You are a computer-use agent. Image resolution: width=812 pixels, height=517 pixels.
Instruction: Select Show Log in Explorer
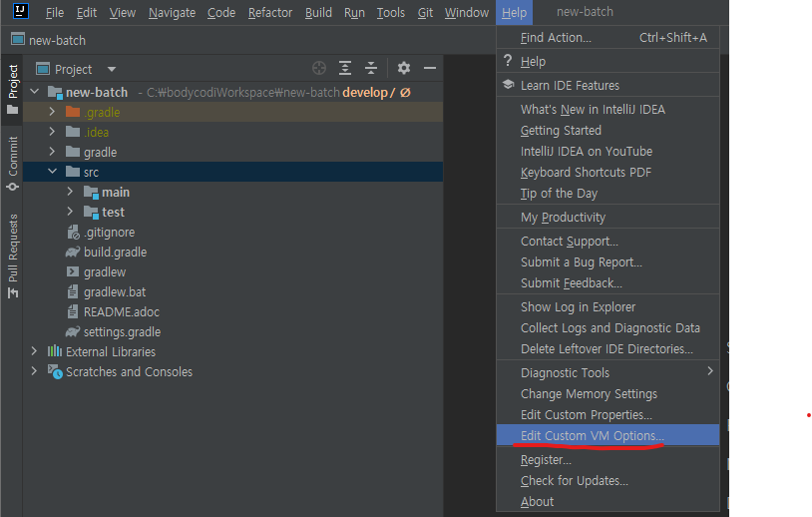point(608,306)
